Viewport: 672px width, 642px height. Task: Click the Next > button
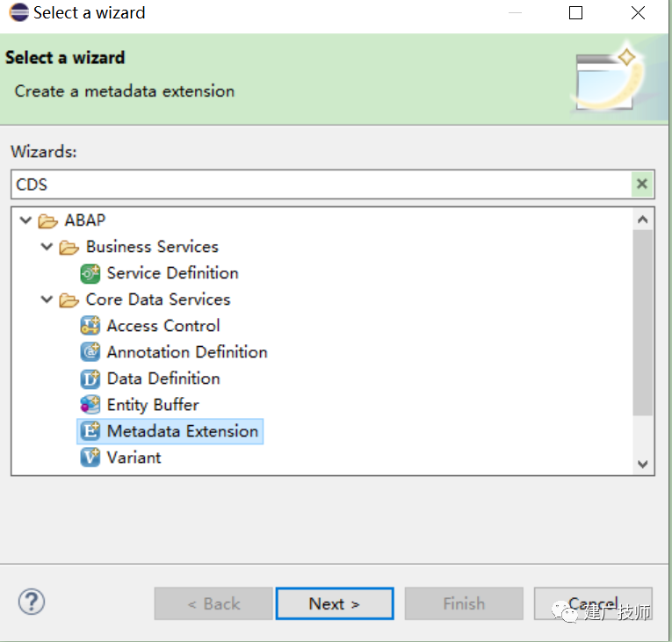[x=335, y=603]
